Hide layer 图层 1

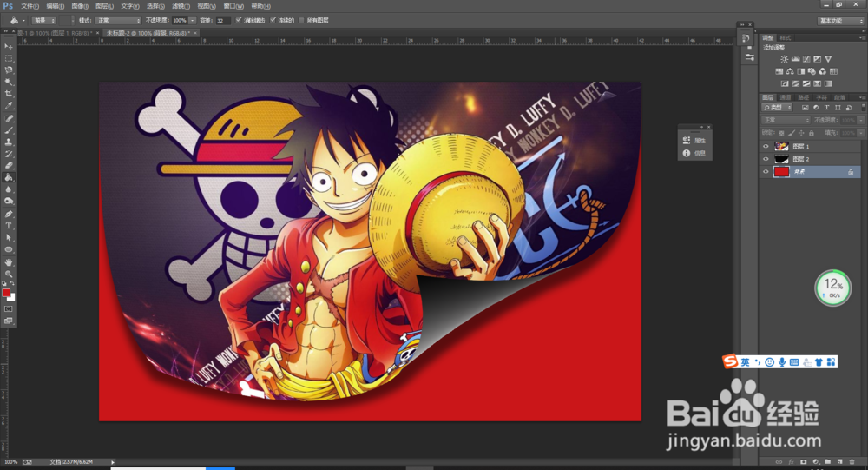tap(766, 146)
